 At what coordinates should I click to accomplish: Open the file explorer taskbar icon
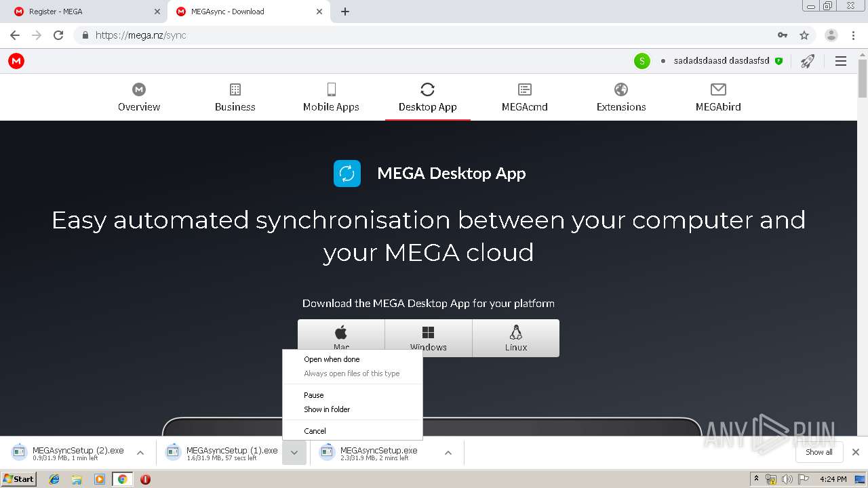(77, 479)
